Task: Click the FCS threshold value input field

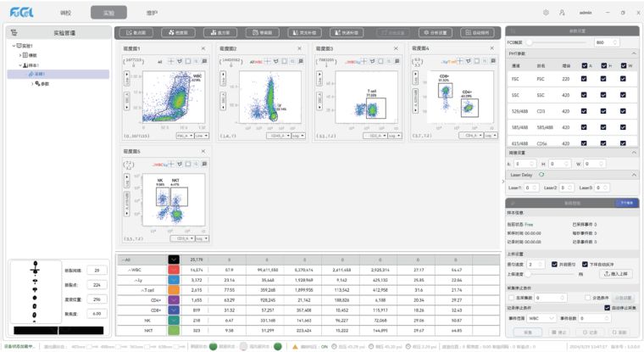Action: pyautogui.click(x=606, y=42)
